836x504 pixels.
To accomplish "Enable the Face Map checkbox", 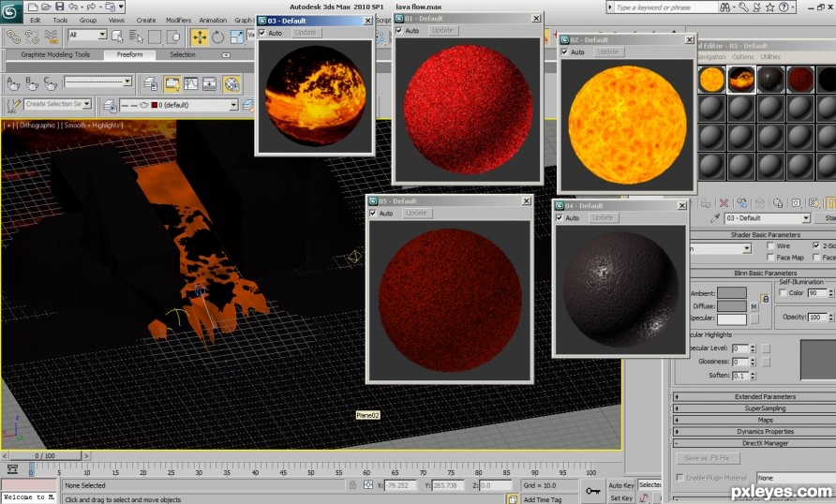I will (770, 258).
